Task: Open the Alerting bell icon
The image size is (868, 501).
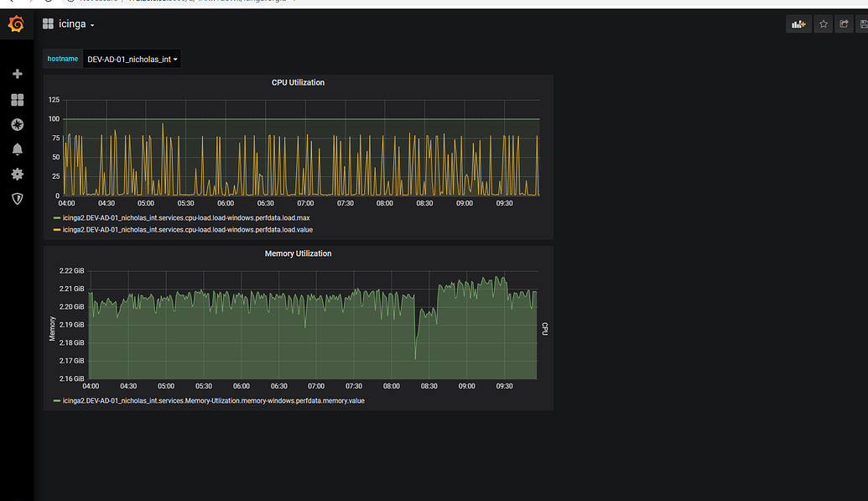Action: (x=17, y=149)
